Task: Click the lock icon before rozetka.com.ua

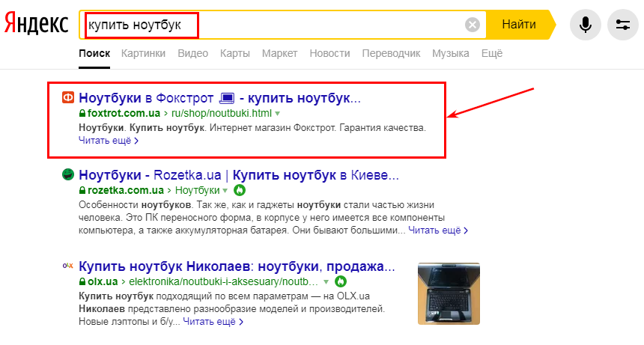Action: coord(82,190)
